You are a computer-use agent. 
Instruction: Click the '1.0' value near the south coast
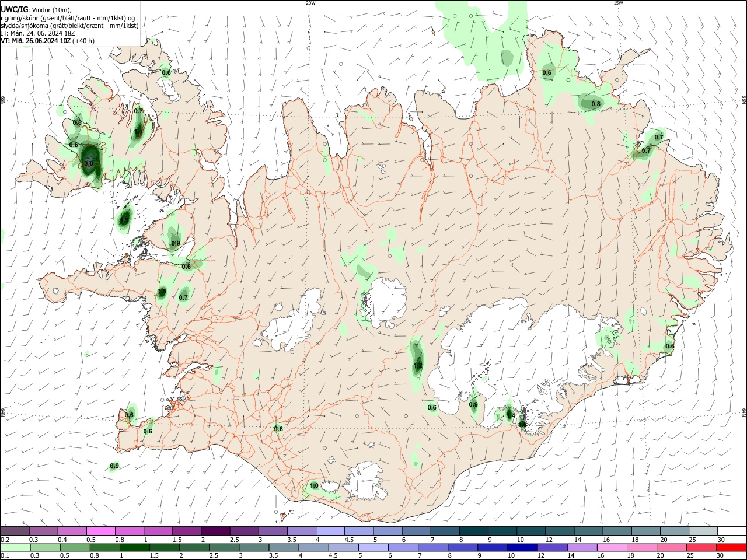point(314,485)
